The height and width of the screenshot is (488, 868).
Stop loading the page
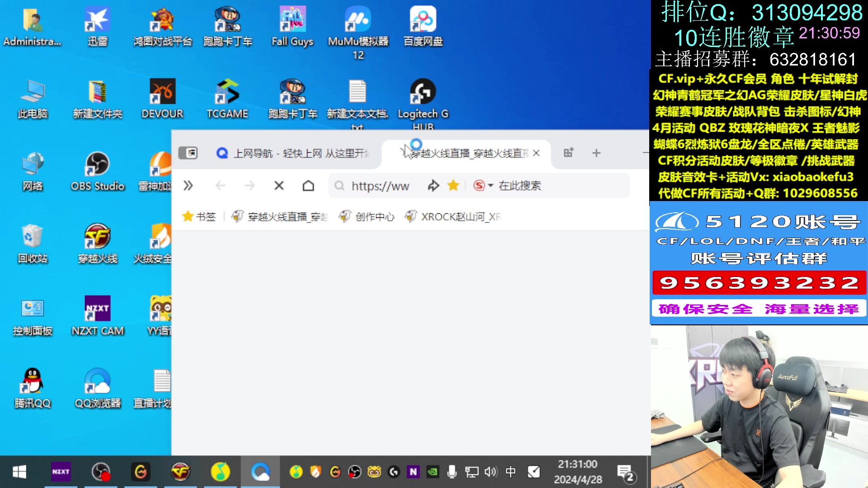click(279, 186)
